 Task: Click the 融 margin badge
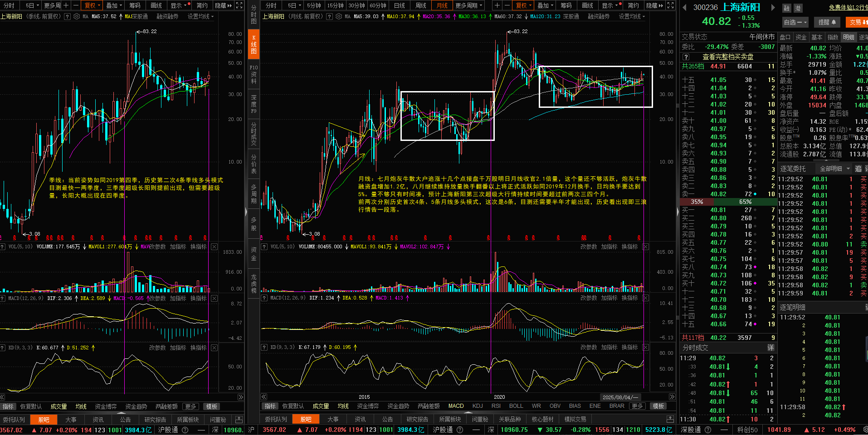[787, 8]
